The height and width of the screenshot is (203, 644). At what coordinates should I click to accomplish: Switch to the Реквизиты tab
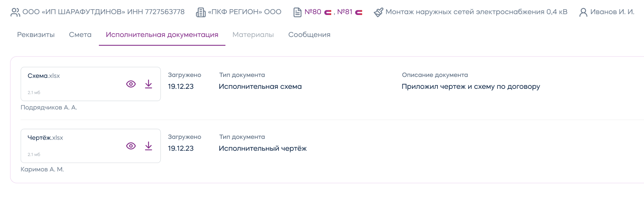(x=36, y=35)
